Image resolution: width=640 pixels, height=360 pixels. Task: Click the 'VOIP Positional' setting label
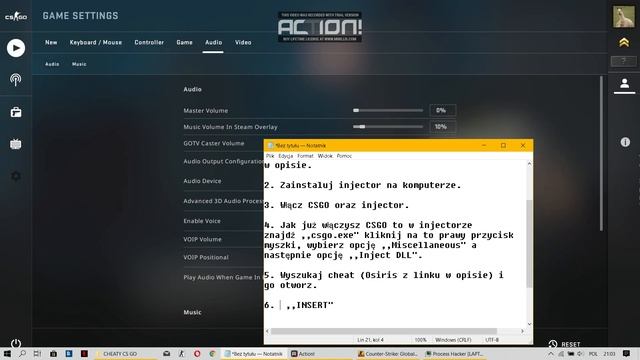click(206, 257)
